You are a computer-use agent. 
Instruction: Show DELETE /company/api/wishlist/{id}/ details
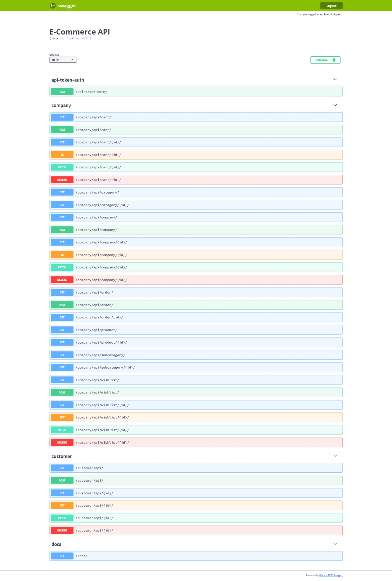(196, 442)
